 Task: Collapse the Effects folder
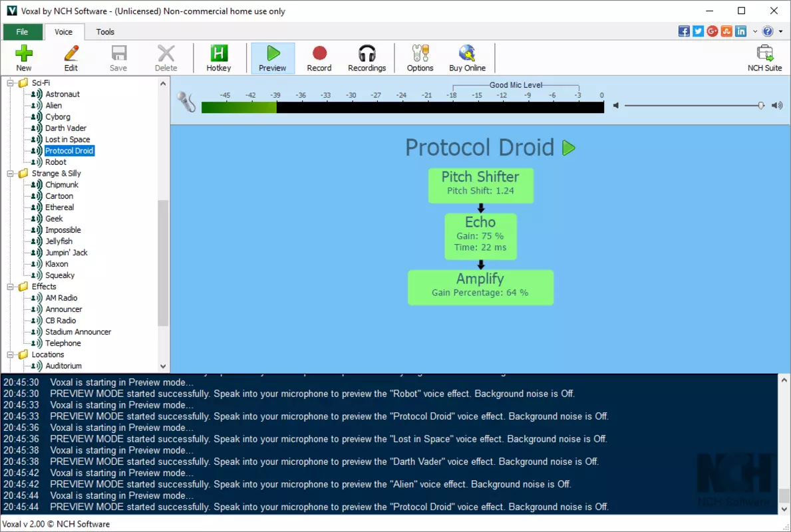(10, 287)
